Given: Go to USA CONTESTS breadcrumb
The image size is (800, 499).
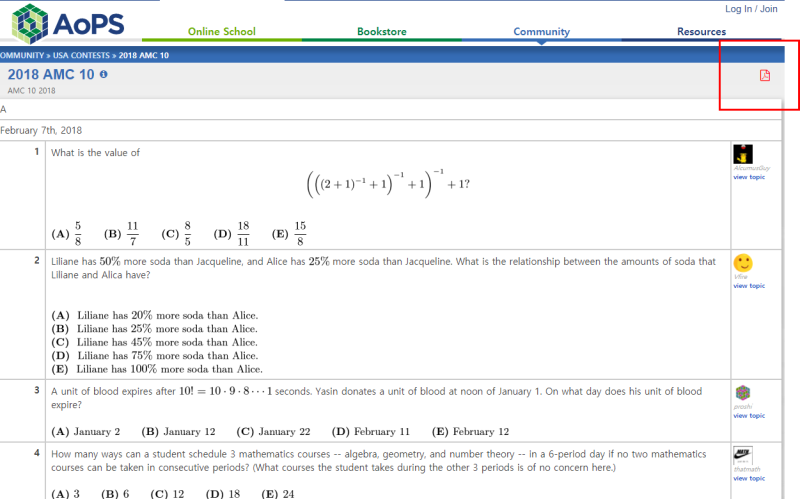Looking at the screenshot, I should (81, 55).
